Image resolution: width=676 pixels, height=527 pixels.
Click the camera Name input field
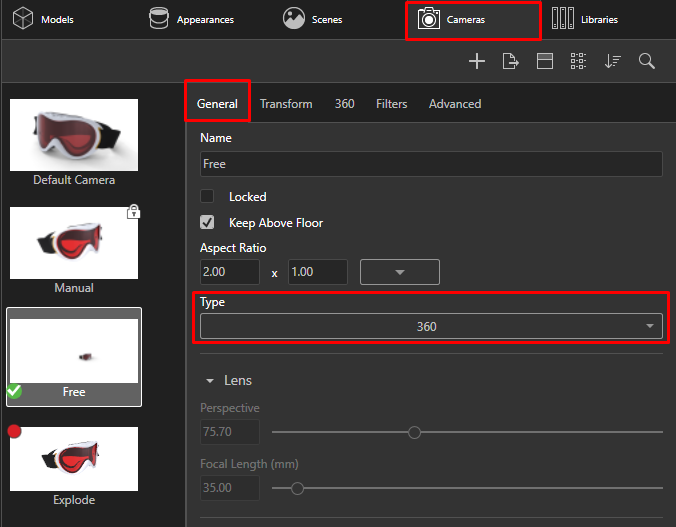coord(431,164)
